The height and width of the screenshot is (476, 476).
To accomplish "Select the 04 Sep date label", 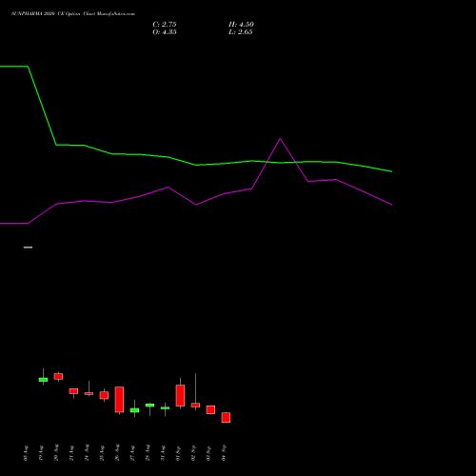I will click(224, 453).
